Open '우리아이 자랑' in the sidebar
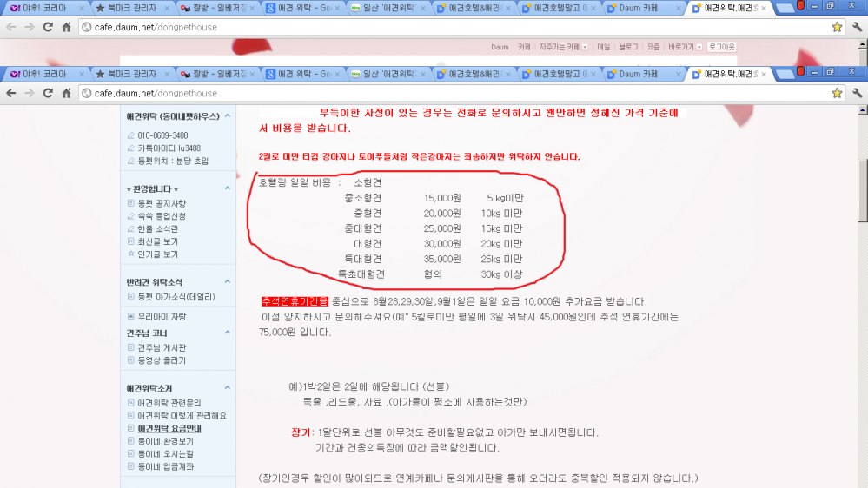This screenshot has height=488, width=868. (162, 316)
